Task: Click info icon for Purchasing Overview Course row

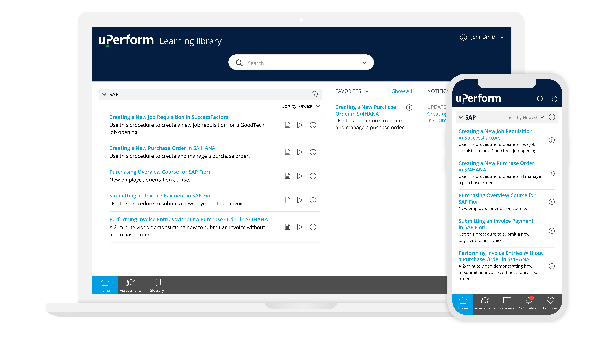Action: pos(313,176)
